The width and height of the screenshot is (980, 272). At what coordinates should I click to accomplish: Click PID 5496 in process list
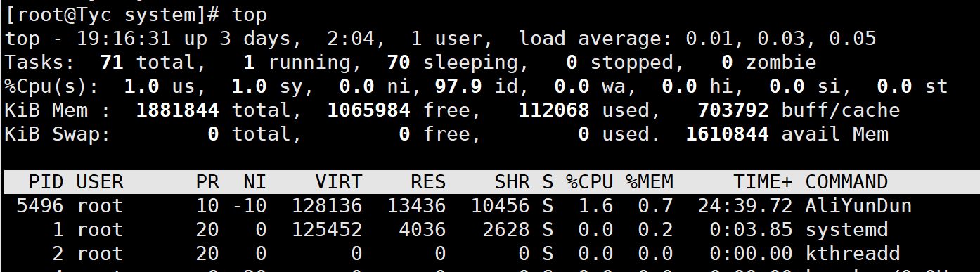41,206
